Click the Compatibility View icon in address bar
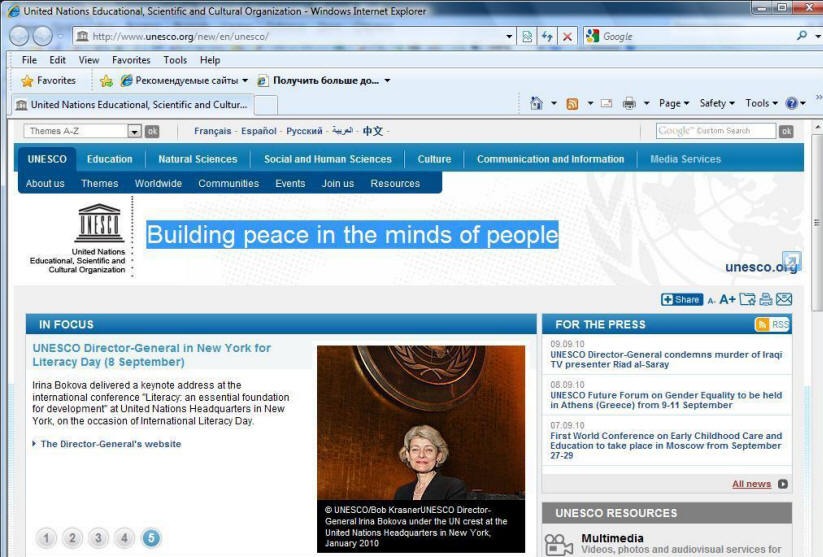 tap(527, 36)
